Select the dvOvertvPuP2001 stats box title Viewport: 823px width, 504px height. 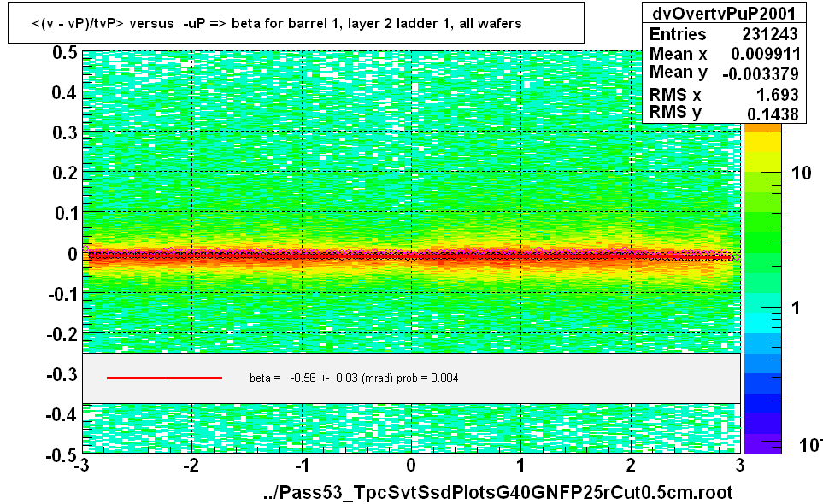click(724, 13)
